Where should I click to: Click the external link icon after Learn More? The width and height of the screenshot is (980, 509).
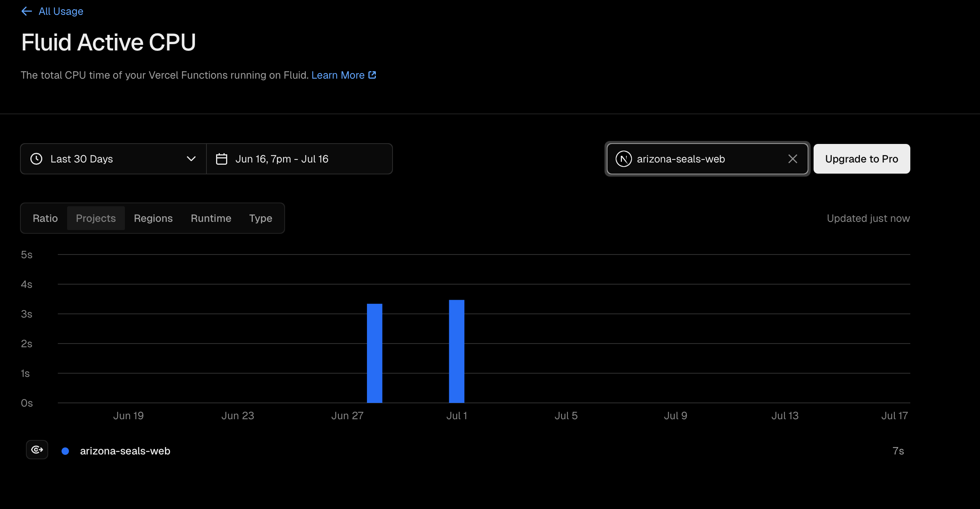(372, 75)
